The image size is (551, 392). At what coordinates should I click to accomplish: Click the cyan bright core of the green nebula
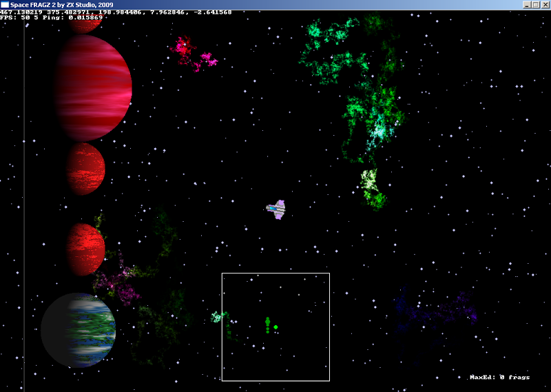pos(379,132)
